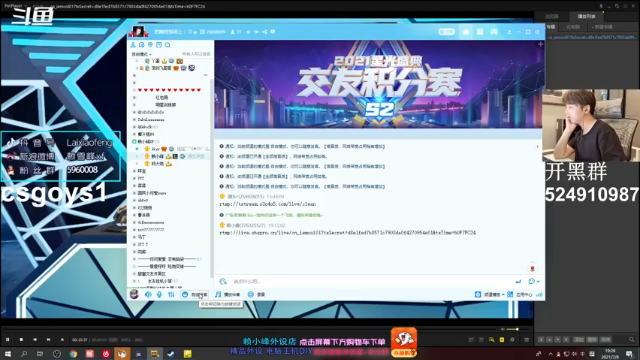Open Windows taskbar search

tap(24, 354)
